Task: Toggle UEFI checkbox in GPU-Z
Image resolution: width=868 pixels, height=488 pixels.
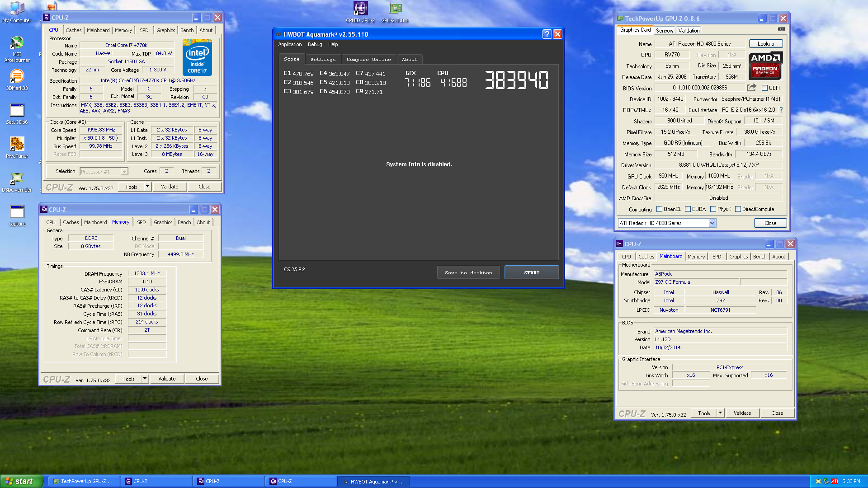Action: pyautogui.click(x=765, y=88)
